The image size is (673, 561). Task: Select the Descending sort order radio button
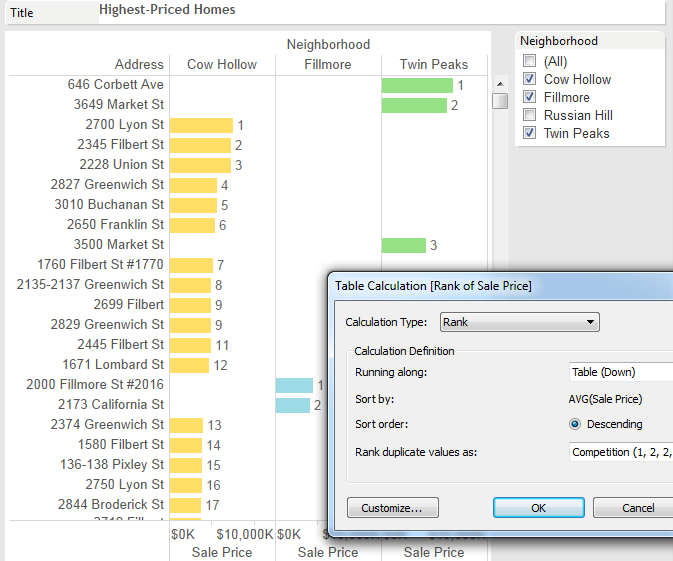tap(575, 424)
